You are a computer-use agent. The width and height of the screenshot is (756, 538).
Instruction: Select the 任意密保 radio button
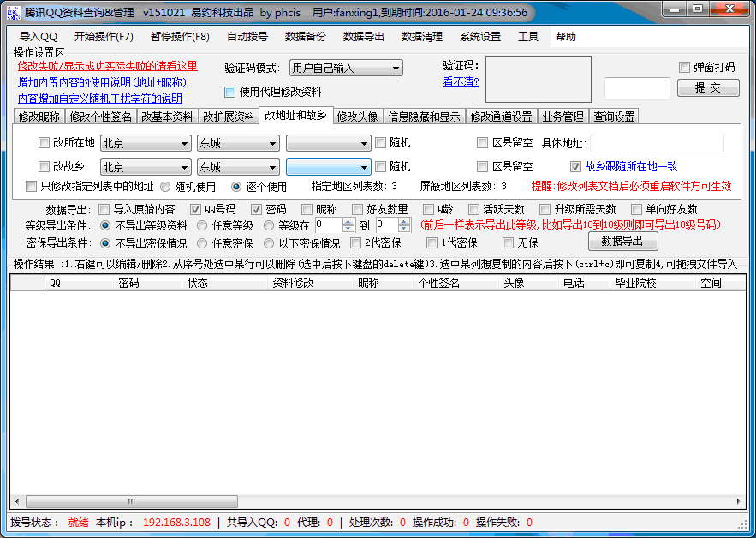(x=202, y=243)
